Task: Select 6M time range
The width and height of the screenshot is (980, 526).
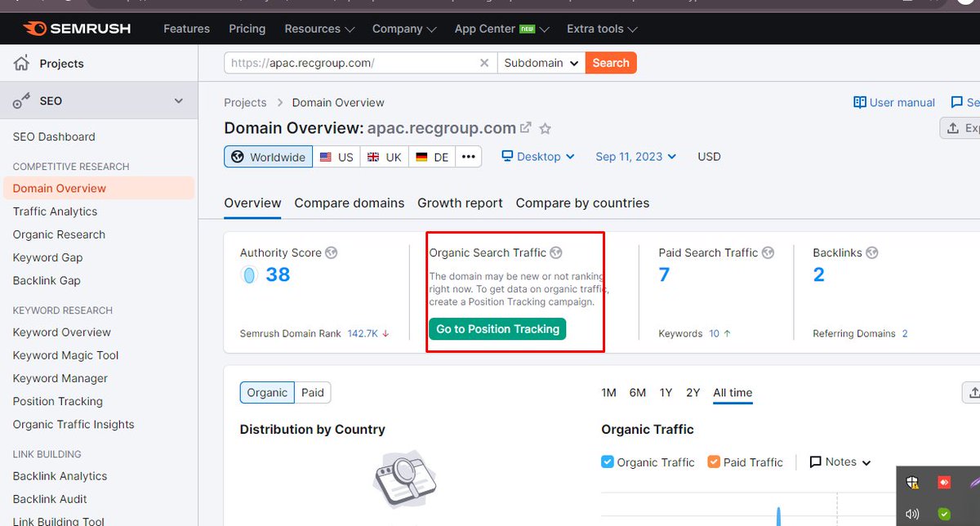Action: pos(638,393)
